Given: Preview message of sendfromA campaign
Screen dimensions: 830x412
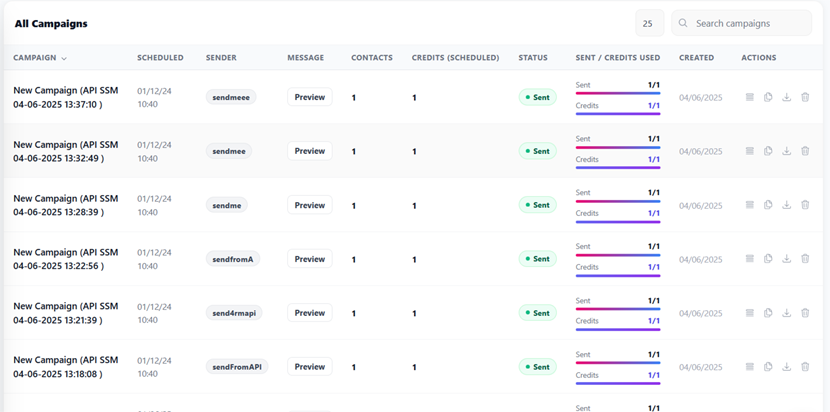Looking at the screenshot, I should coord(310,259).
